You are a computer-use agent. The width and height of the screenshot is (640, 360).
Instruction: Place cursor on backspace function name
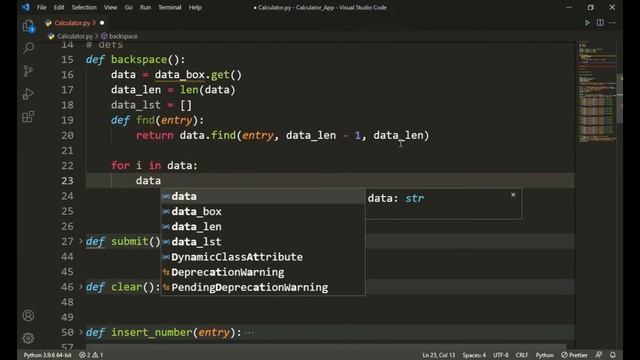[139, 60]
